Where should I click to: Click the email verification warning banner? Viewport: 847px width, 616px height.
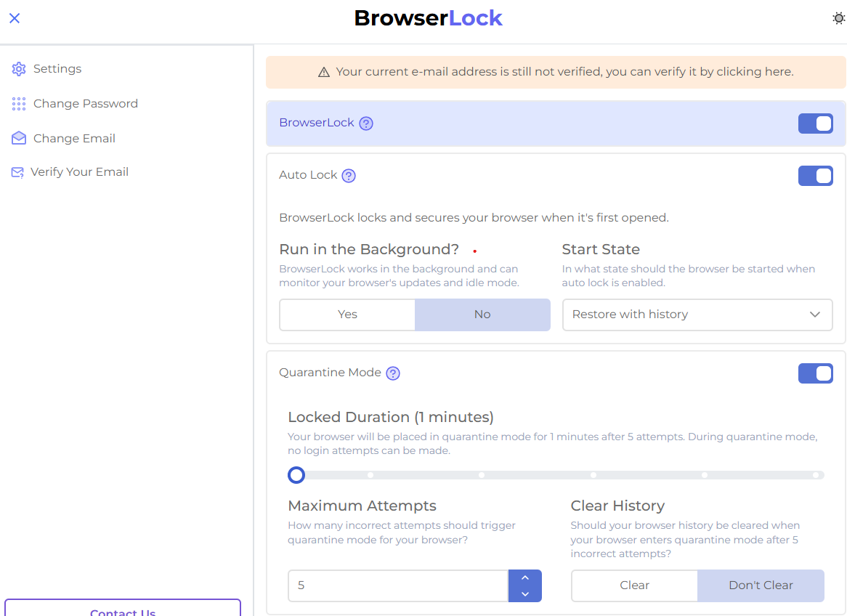(556, 72)
